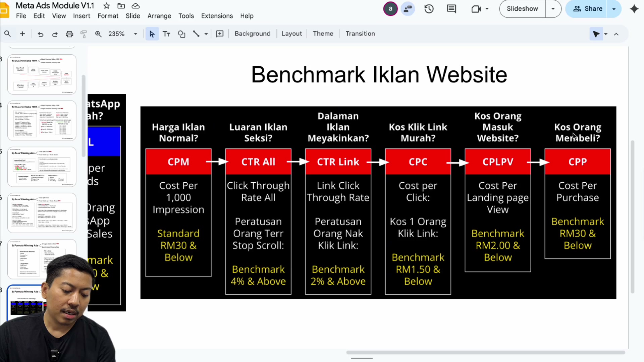Open the File menu
The image size is (644, 362).
click(x=21, y=16)
